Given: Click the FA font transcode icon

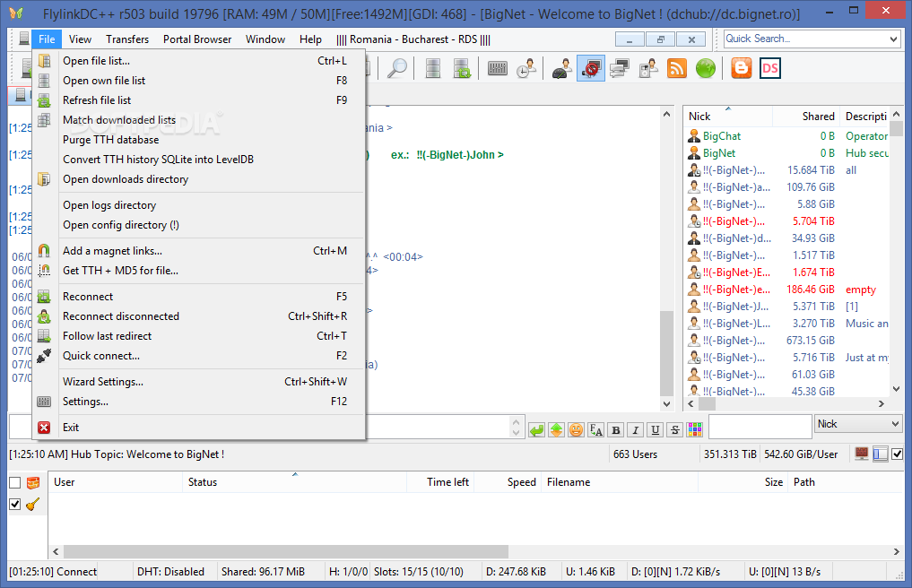Looking at the screenshot, I should 595,430.
